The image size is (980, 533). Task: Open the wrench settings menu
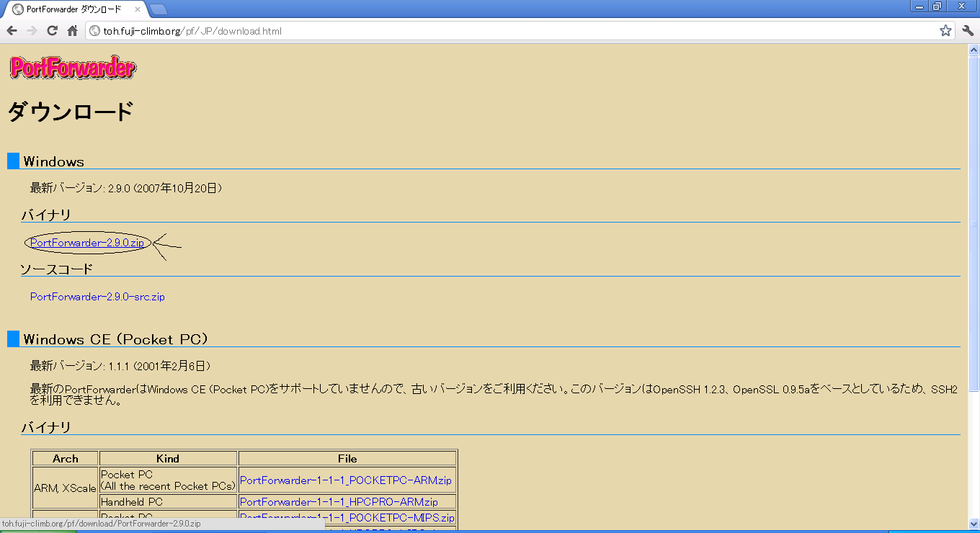click(968, 31)
